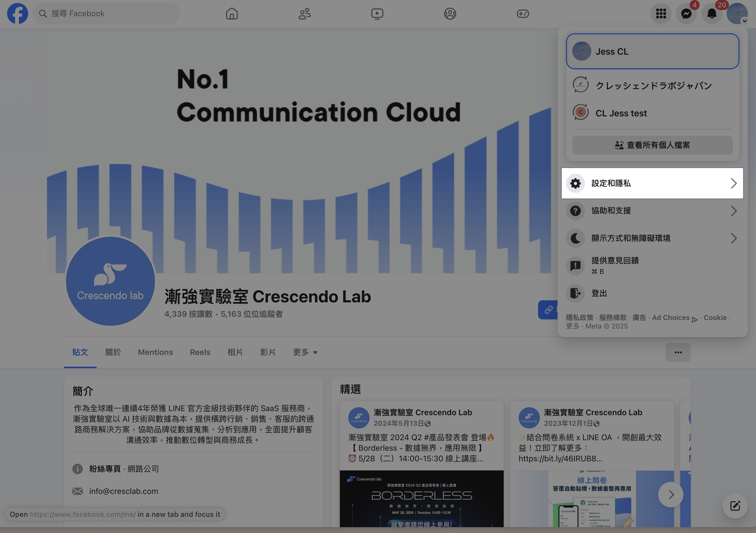Viewport: 756px width, 533px height.
Task: Click the info icon beside 粉絲專頁
Action: 77,469
